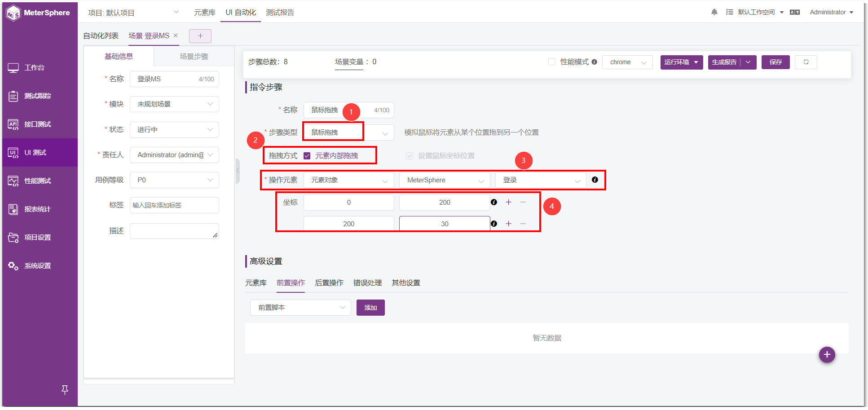Screen dimensions: 868x410
Task: Toggle the 元素内部拖拽 checkbox
Action: click(x=307, y=156)
